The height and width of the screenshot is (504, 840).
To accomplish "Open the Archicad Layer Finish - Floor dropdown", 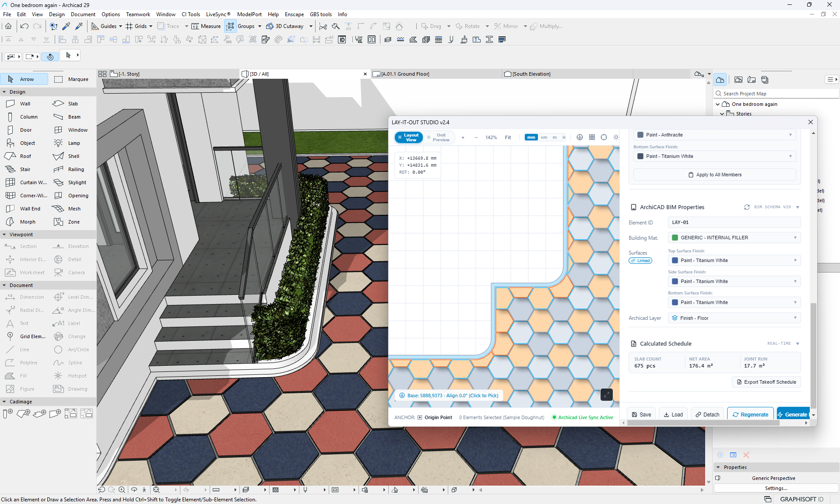I will click(734, 318).
